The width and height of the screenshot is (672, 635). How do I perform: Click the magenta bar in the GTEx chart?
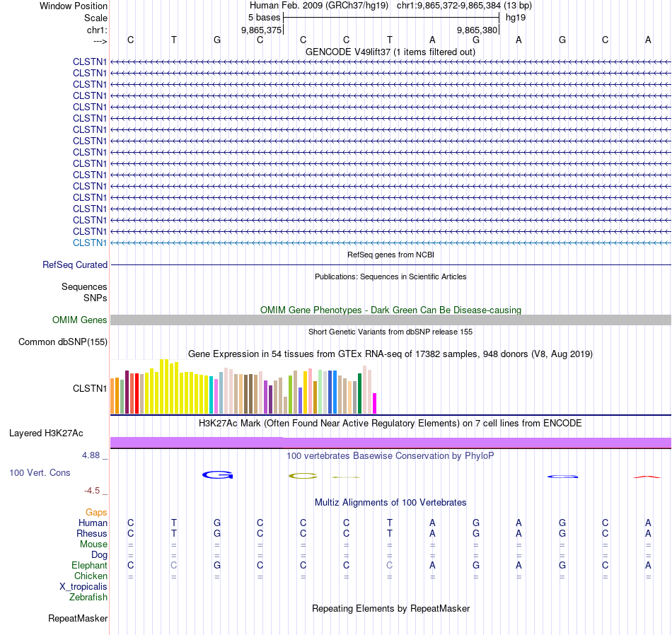pyautogui.click(x=375, y=403)
